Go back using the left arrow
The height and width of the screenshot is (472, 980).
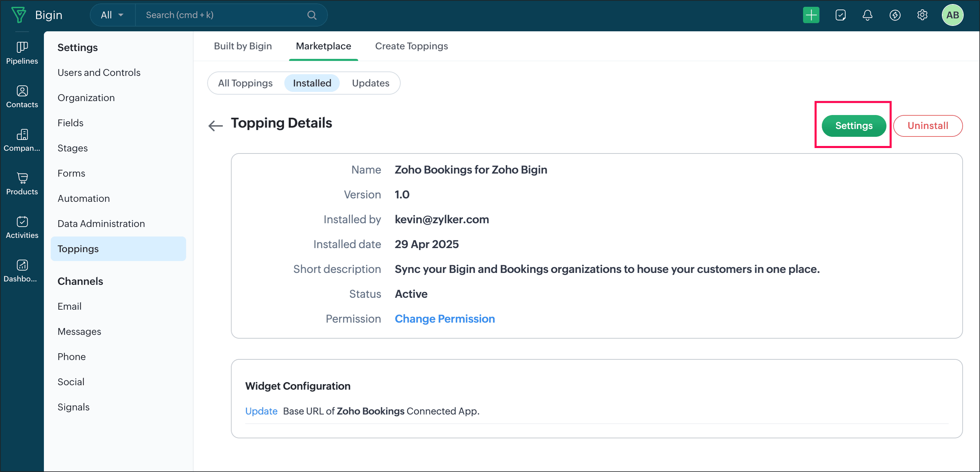click(215, 126)
